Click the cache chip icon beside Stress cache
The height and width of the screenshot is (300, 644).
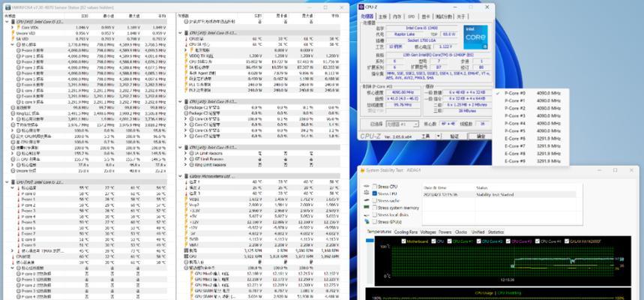pyautogui.click(x=367, y=200)
